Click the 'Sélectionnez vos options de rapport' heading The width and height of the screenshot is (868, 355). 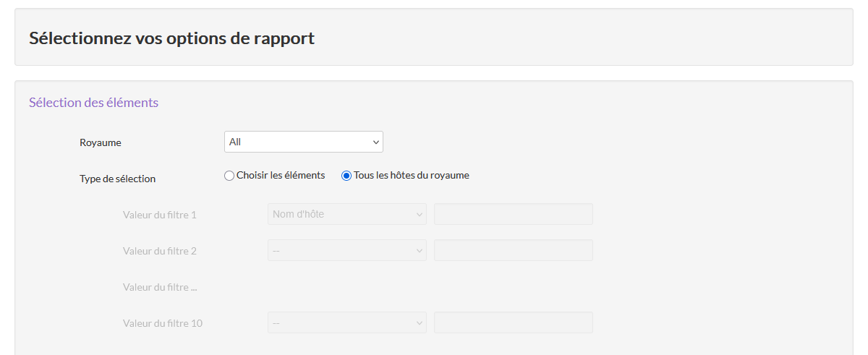tap(171, 38)
